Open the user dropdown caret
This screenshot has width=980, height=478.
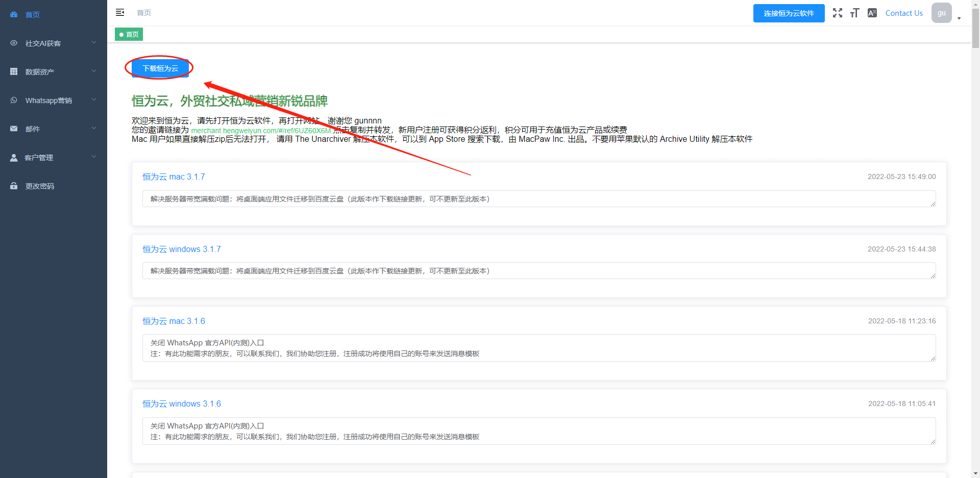pos(959,18)
